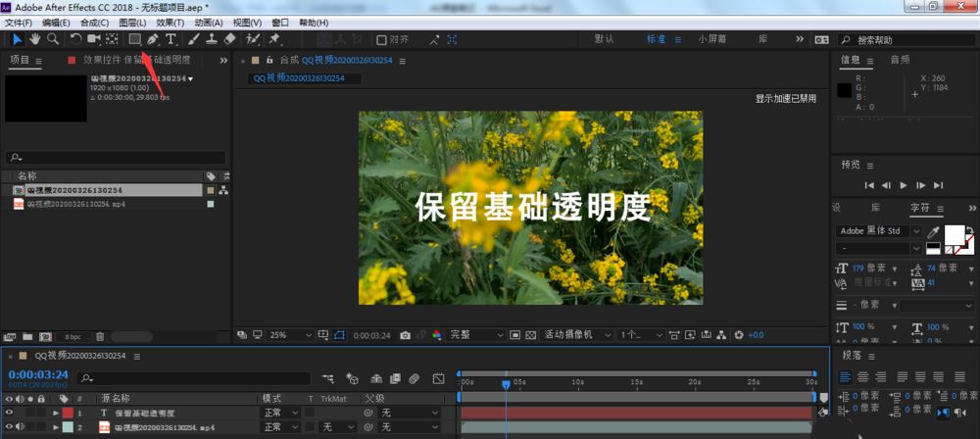Open the 合成(C) menu
This screenshot has height=439, width=980.
[x=94, y=23]
